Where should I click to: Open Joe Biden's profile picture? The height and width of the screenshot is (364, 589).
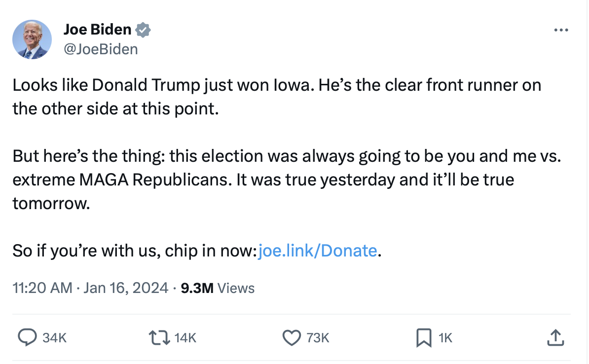click(32, 39)
